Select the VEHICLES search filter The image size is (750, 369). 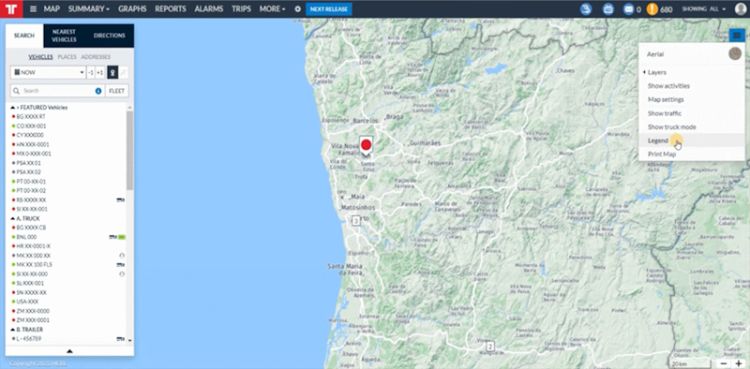click(x=41, y=57)
